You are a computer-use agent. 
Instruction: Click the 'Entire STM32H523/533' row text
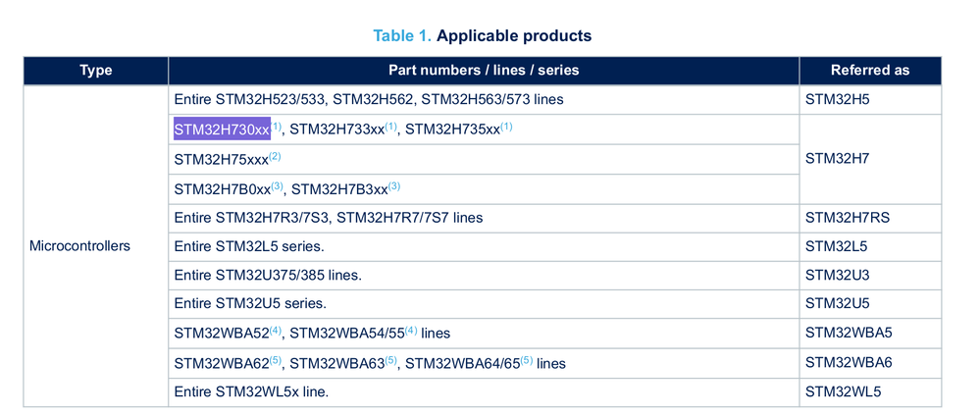coord(369,99)
